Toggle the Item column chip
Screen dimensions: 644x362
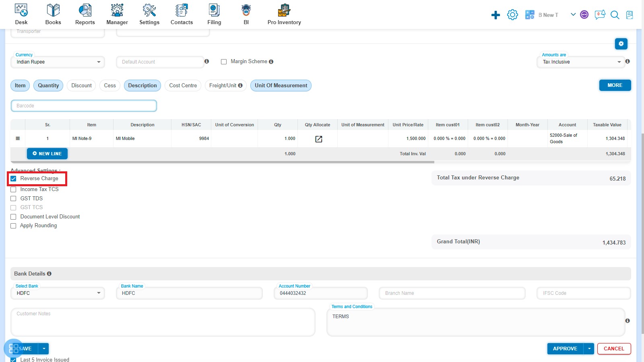point(20,85)
